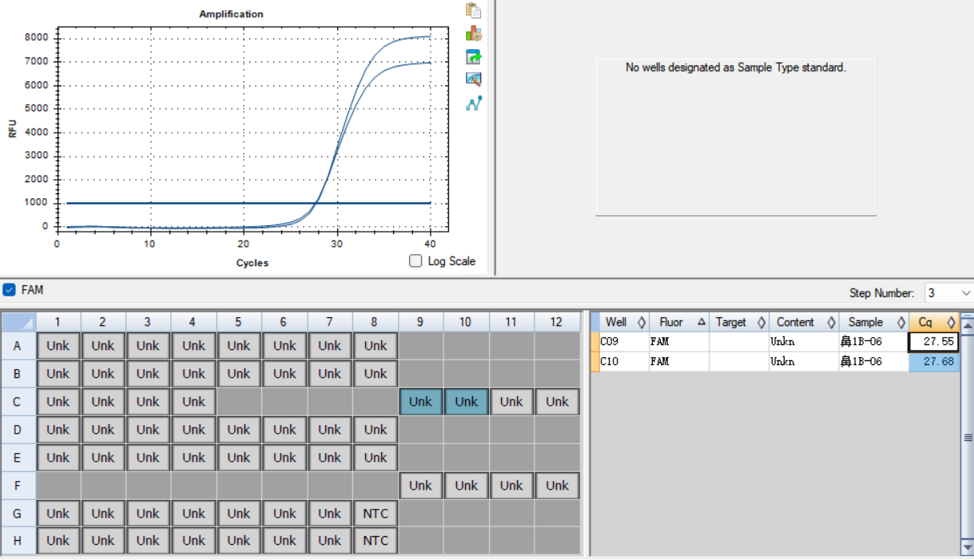
Task: Select well F12 Unk
Action: pos(557,486)
